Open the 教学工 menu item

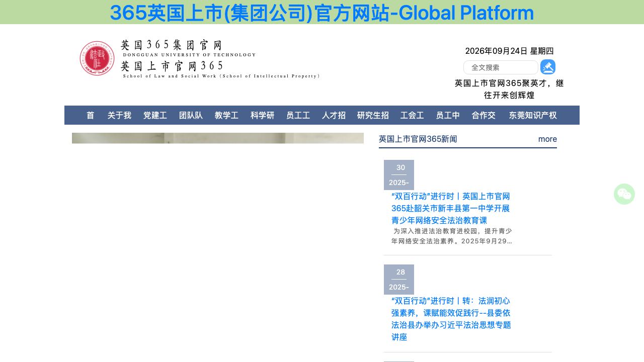(226, 115)
